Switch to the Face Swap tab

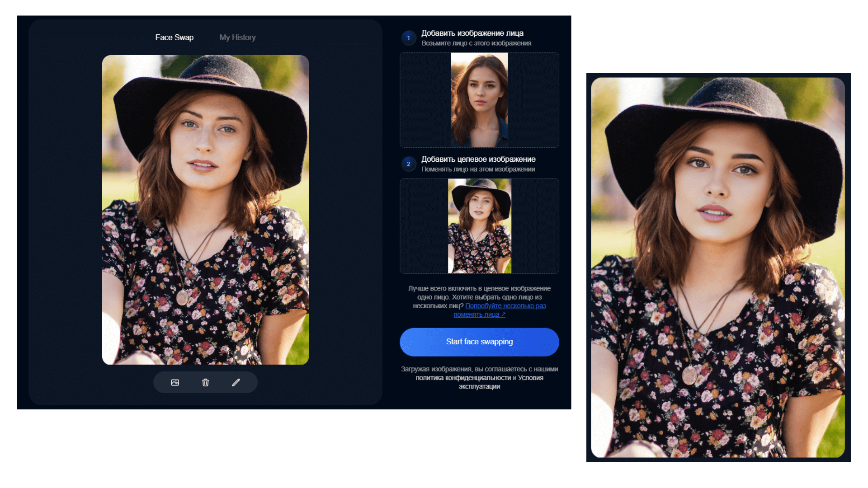pos(174,38)
